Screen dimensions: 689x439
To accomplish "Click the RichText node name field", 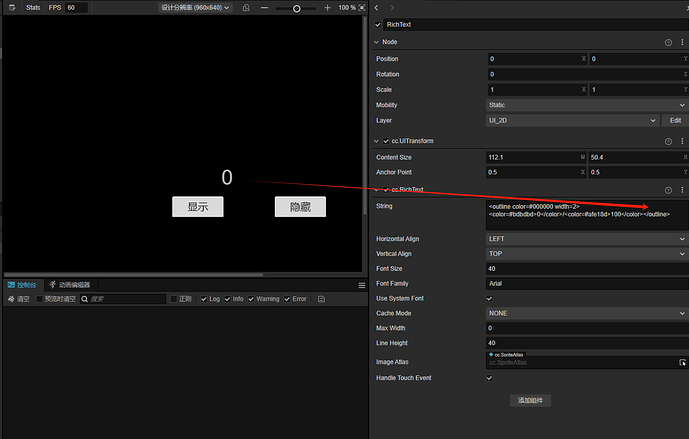I will pyautogui.click(x=536, y=25).
